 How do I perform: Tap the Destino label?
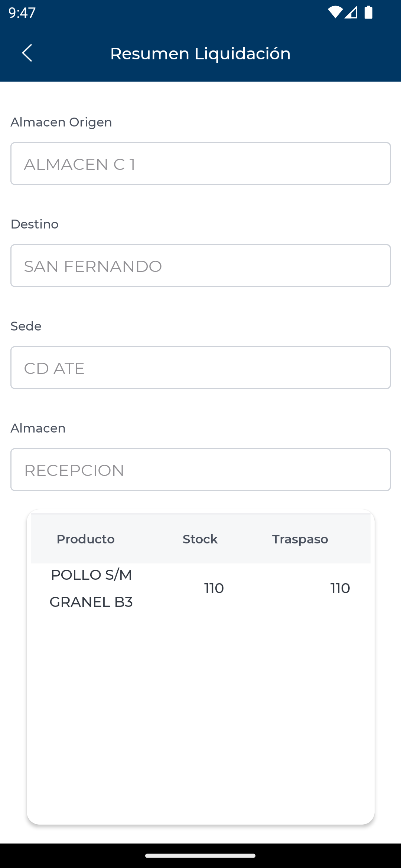[x=35, y=224]
